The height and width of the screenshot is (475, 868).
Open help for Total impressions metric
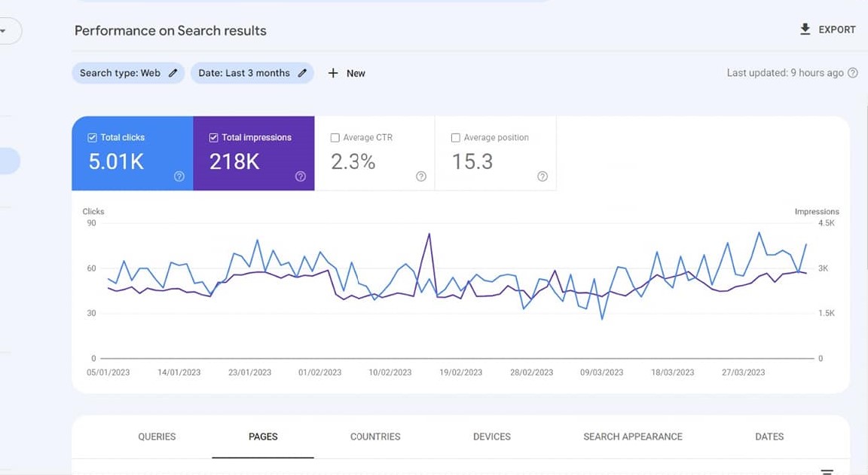300,176
